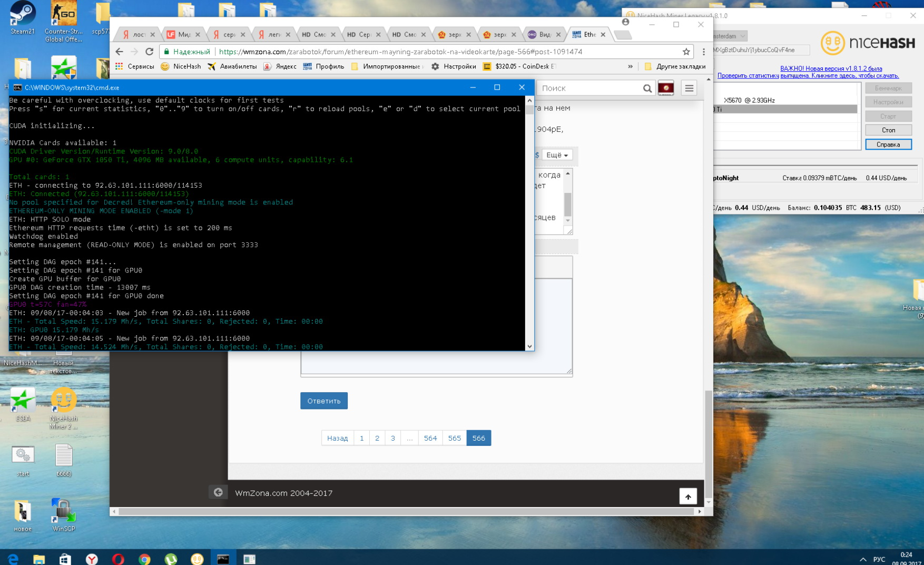The height and width of the screenshot is (565, 924).
Task: Open the Amsterdam server location dropdown
Action: pos(730,36)
